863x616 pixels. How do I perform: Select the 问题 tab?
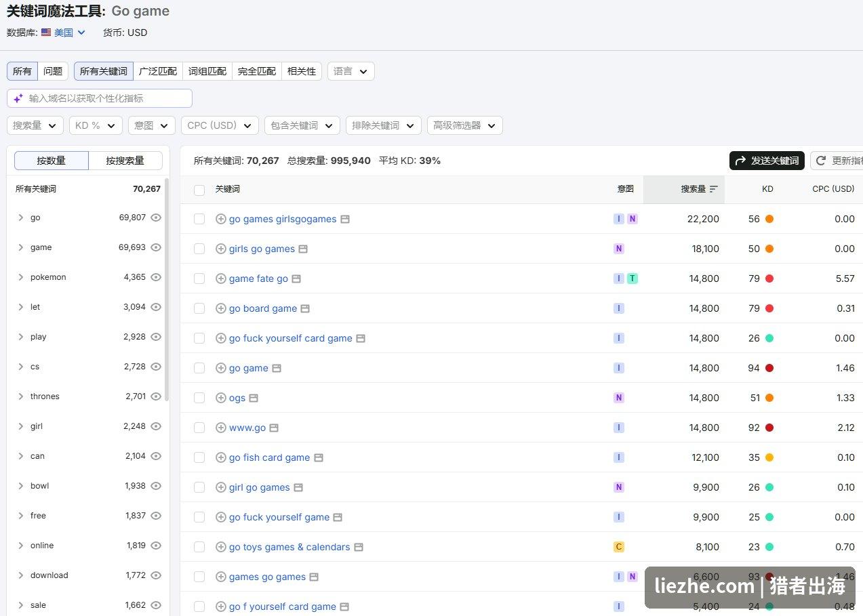coord(53,71)
